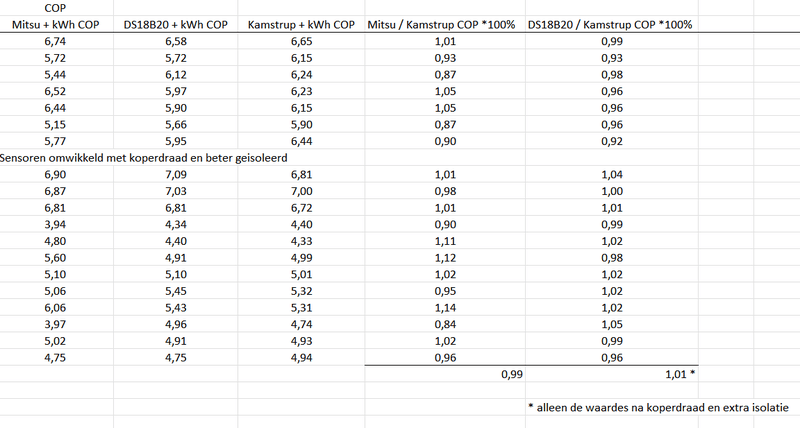800x428 pixels.
Task: Click the DS18B20 value '4,34'
Action: (176, 224)
